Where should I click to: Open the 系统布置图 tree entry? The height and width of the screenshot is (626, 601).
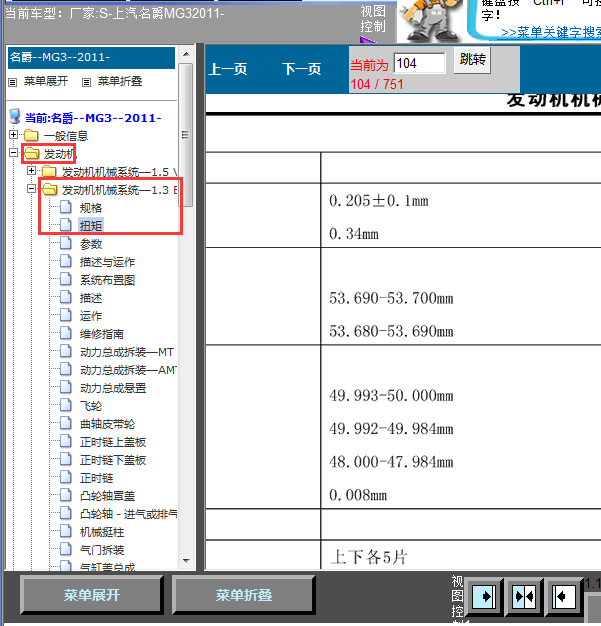coord(107,280)
